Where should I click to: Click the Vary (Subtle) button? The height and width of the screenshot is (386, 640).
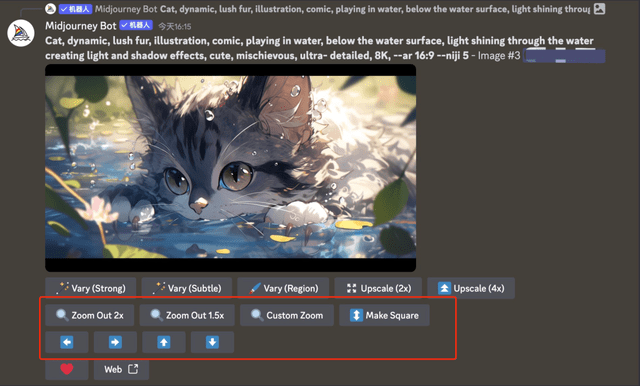point(187,288)
